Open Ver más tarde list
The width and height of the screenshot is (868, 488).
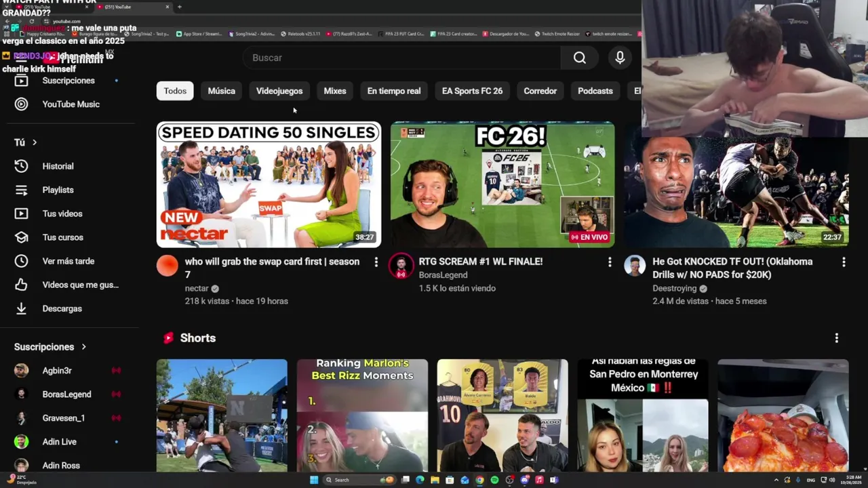67,261
